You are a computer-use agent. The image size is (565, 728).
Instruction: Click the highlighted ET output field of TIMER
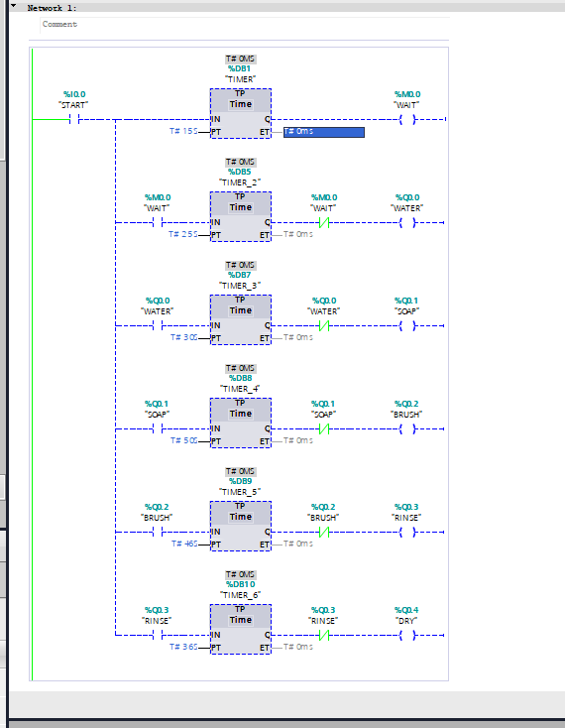pos(324,132)
